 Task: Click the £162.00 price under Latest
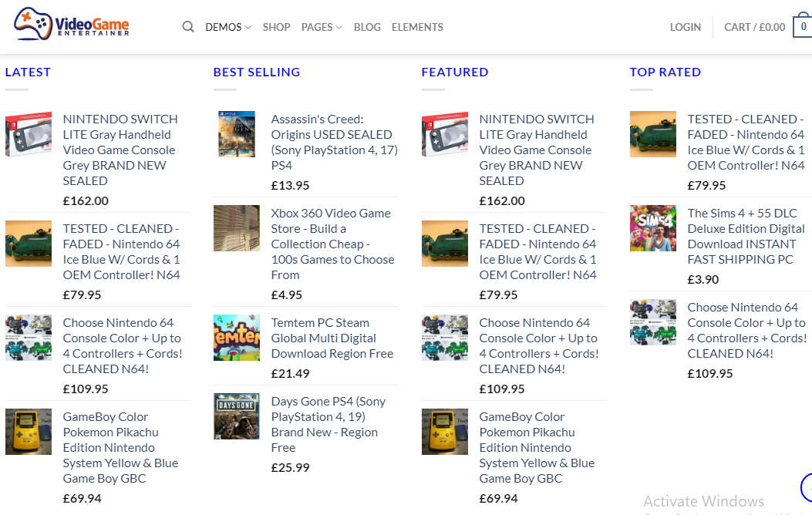tap(86, 200)
